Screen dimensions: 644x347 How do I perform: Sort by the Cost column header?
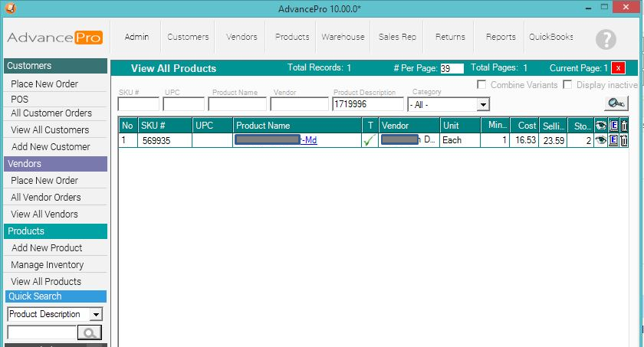[526, 125]
